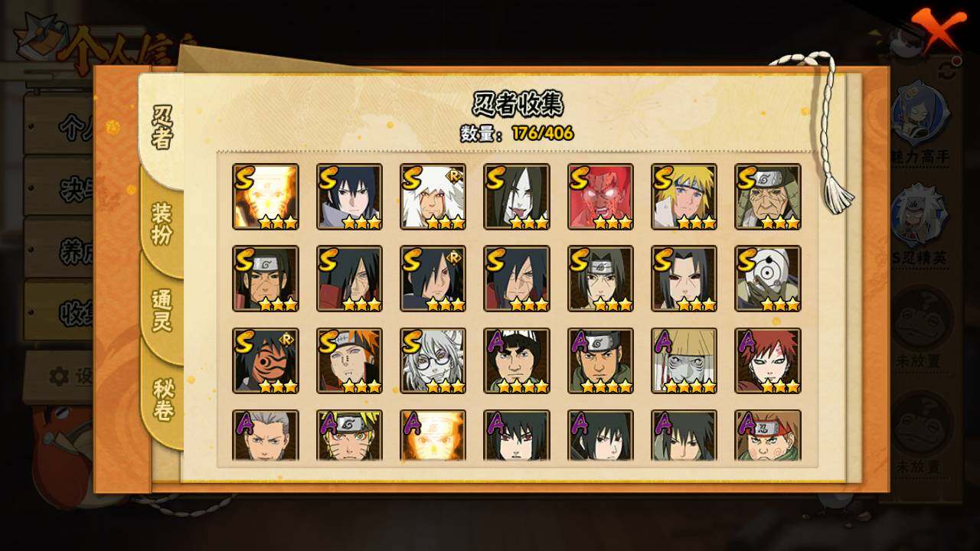
Task: Close the ninja collection panel with X
Action: coord(936,31)
